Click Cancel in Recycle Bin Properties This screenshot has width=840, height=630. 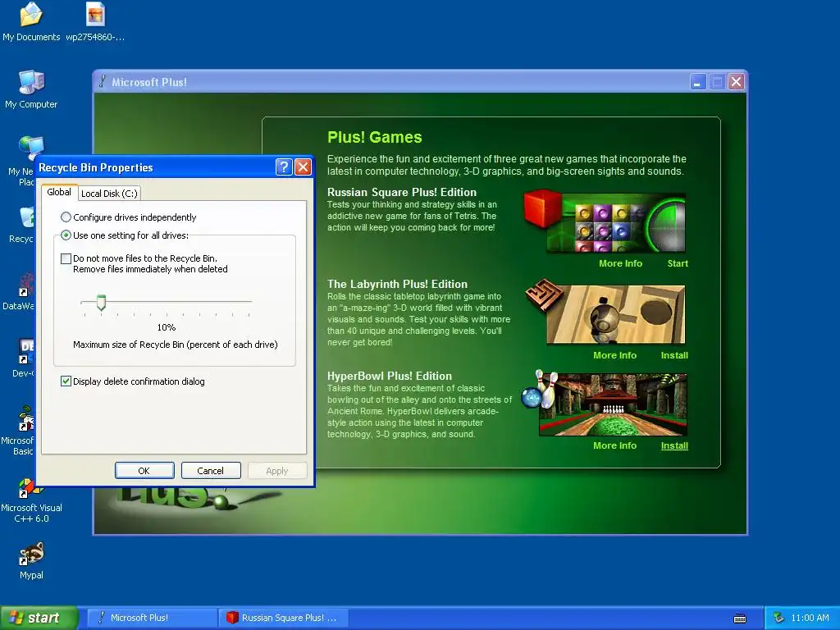211,470
